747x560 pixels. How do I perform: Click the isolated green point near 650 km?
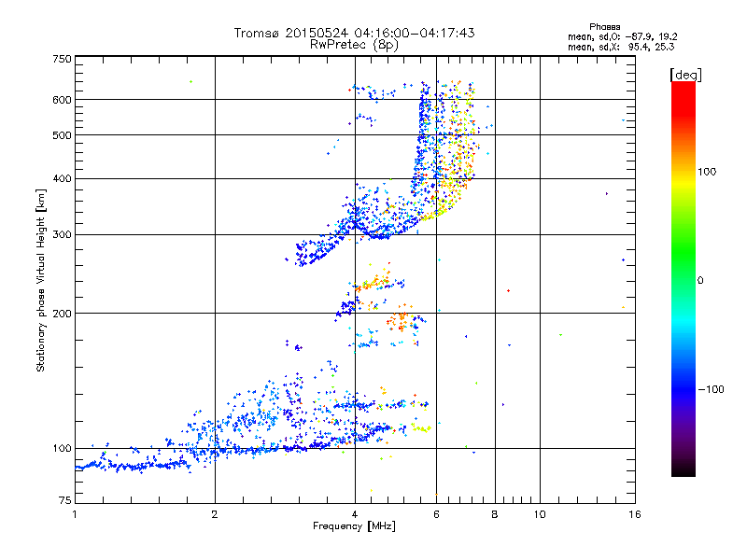pyautogui.click(x=191, y=82)
